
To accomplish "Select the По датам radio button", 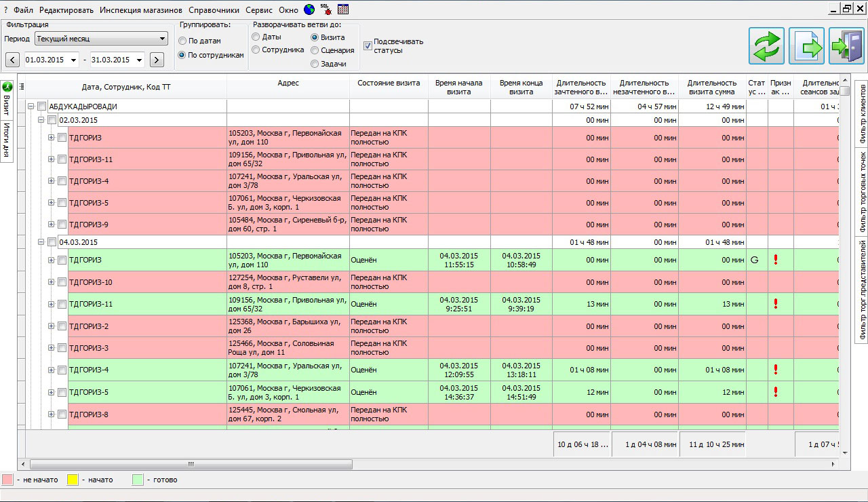I will (x=182, y=41).
